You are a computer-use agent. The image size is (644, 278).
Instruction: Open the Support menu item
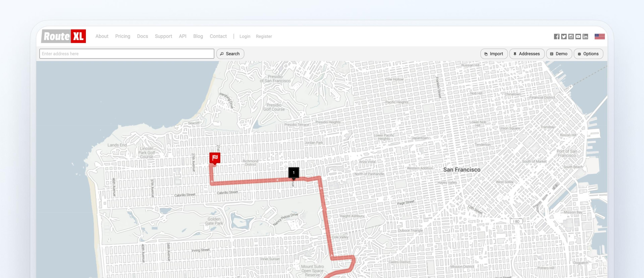click(x=163, y=36)
